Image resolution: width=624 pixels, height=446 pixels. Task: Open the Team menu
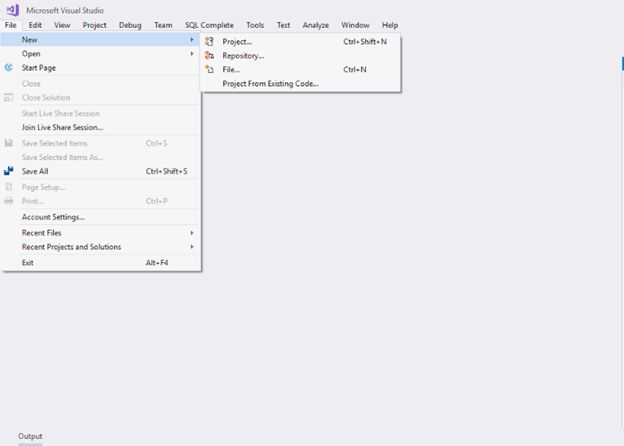[x=163, y=25]
